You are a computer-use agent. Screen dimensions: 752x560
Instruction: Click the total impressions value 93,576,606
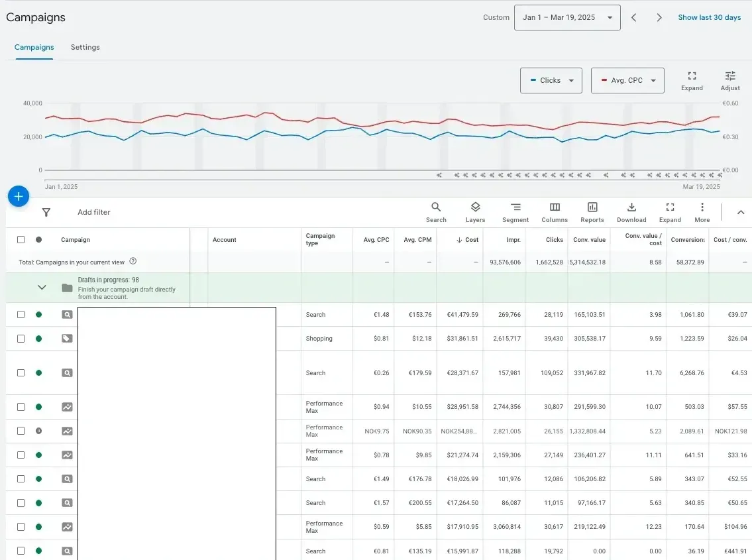[505, 262]
